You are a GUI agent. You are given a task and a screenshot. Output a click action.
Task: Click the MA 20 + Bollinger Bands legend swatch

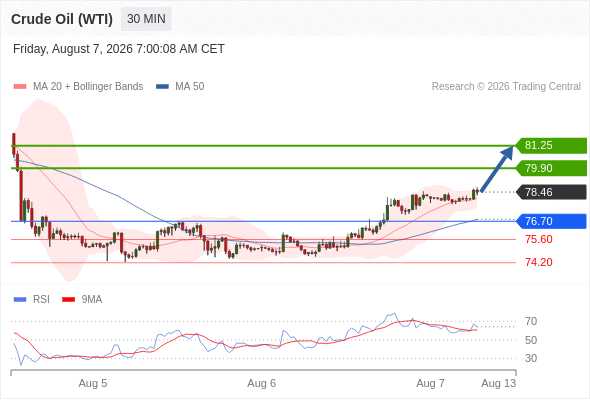20,87
